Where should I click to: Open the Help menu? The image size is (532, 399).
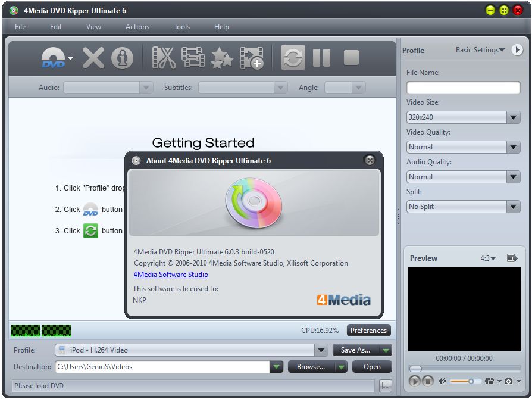click(x=221, y=26)
